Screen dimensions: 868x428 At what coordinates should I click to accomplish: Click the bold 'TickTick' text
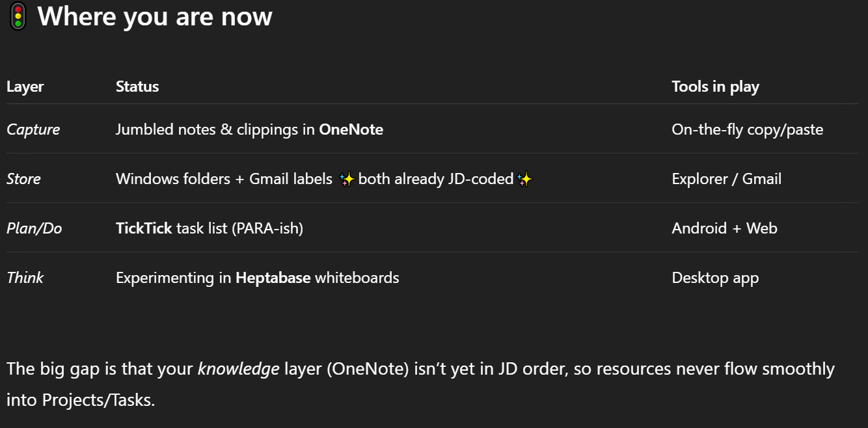point(144,228)
